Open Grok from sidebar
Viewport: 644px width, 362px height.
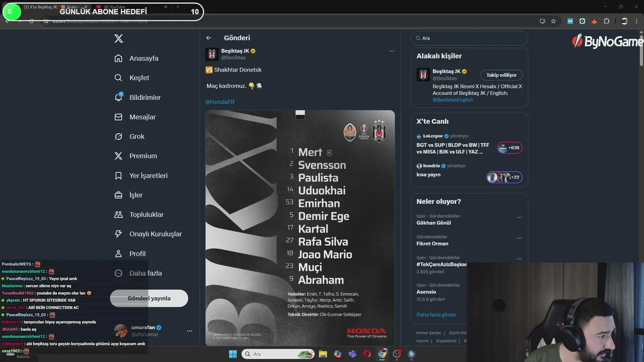(x=129, y=137)
